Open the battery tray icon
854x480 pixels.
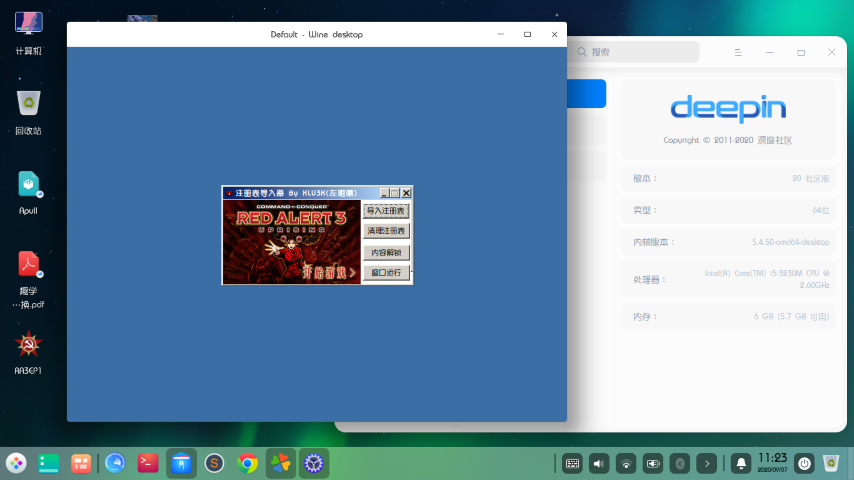point(652,464)
